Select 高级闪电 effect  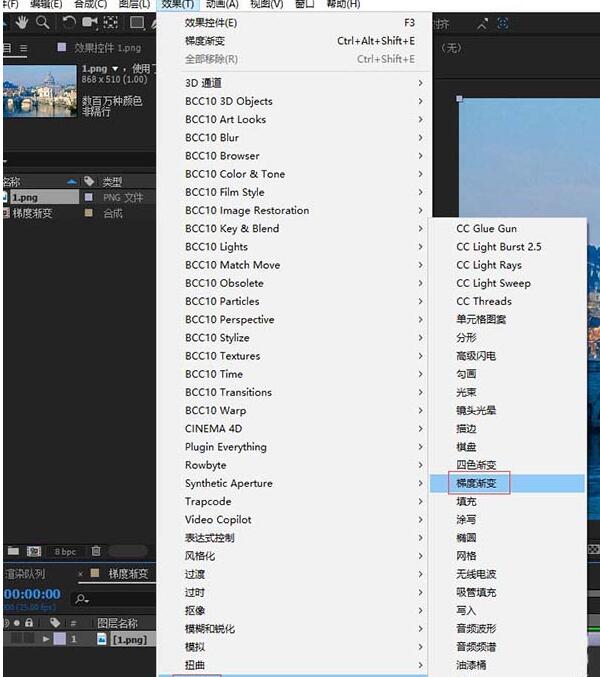508,356
